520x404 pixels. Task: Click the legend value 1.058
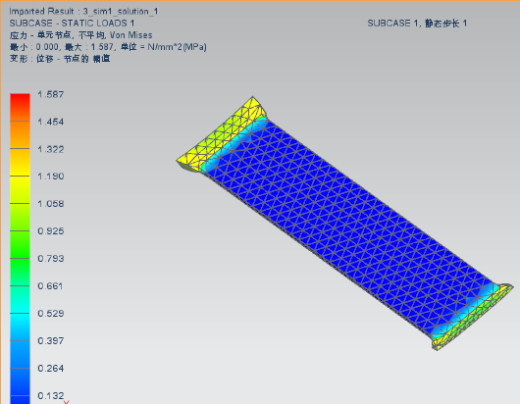pos(50,204)
